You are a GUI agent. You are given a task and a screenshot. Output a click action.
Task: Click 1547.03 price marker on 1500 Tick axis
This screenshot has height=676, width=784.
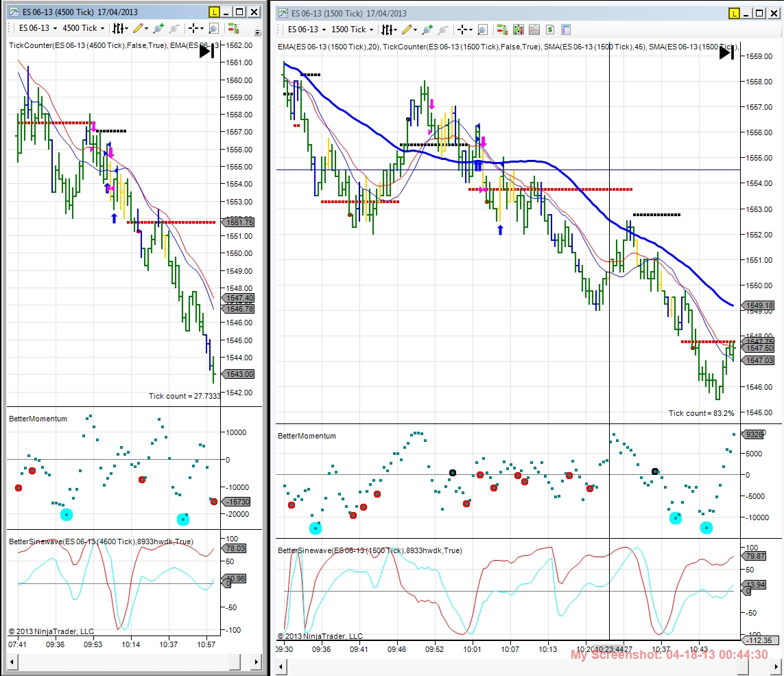(x=759, y=360)
